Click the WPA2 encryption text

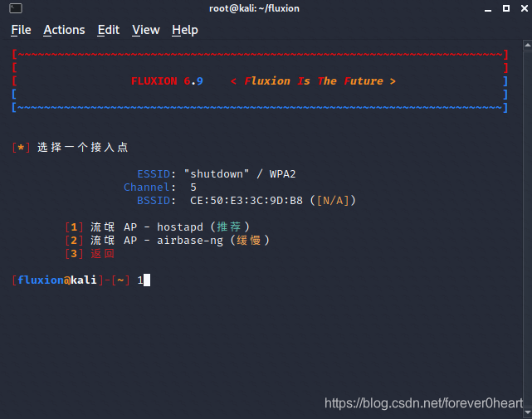click(283, 174)
